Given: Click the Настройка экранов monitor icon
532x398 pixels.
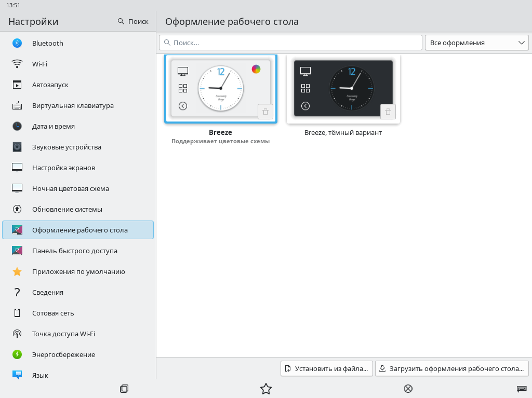Looking at the screenshot, I should pos(17,168).
